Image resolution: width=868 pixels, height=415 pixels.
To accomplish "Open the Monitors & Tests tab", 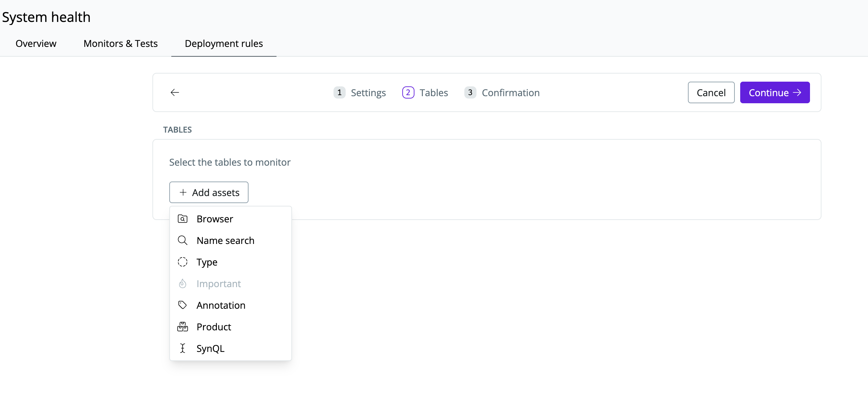I will pos(120,44).
